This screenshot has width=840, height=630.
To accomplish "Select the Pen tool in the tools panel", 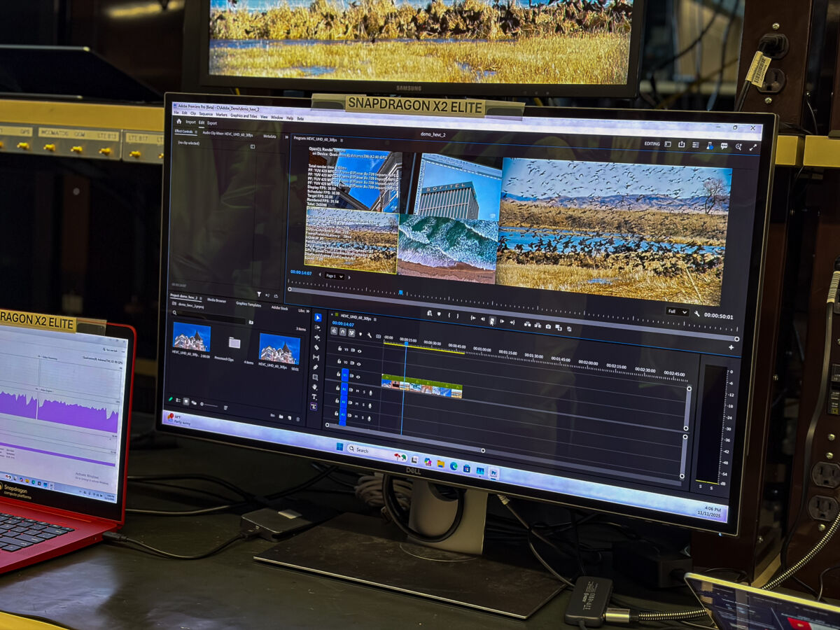I will click(316, 367).
